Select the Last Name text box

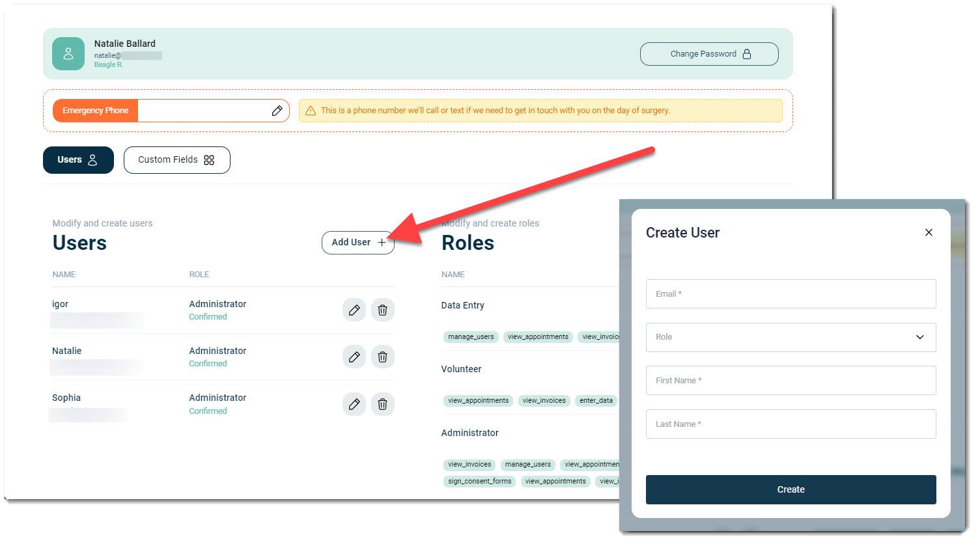pos(790,424)
